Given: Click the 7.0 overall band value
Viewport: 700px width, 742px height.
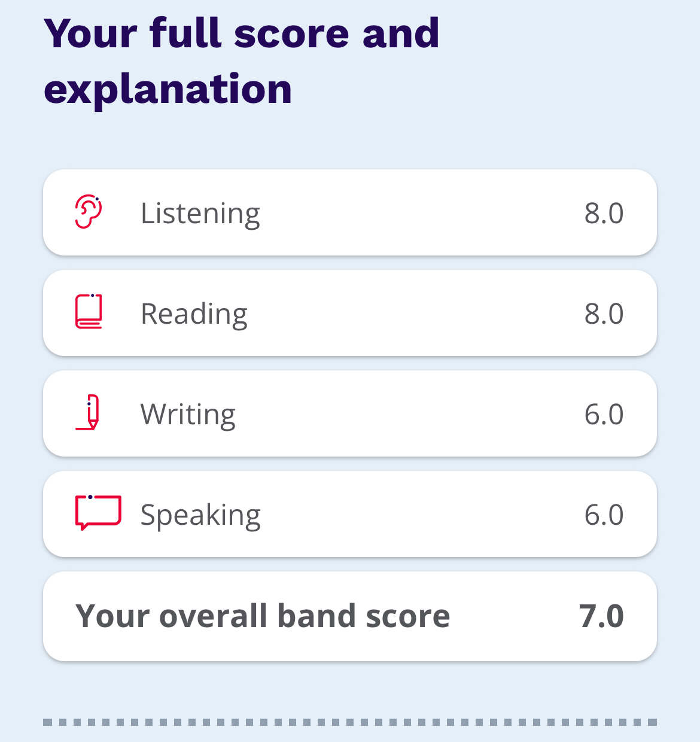Looking at the screenshot, I should point(601,616).
